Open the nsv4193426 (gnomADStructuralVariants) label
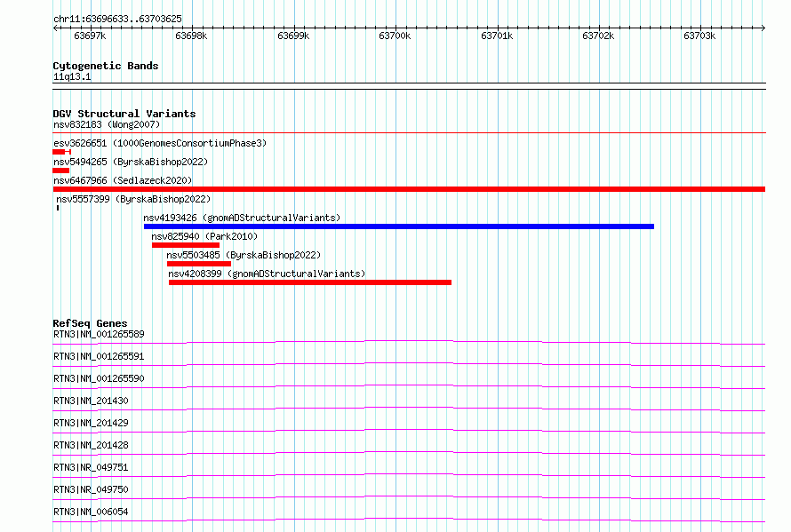 [242, 218]
